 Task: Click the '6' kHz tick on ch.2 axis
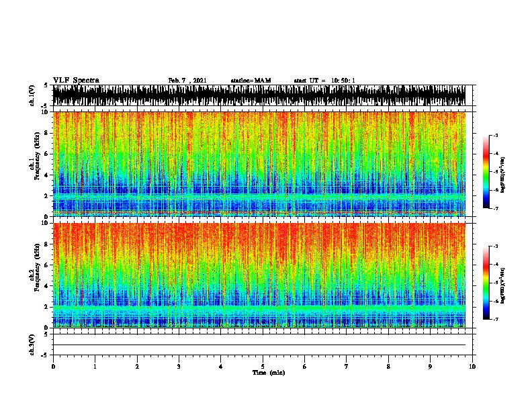tap(47, 265)
